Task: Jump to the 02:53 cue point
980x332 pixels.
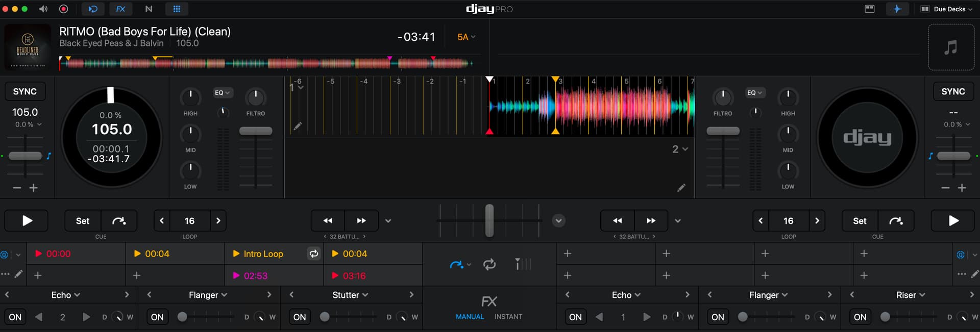Action: pyautogui.click(x=255, y=276)
